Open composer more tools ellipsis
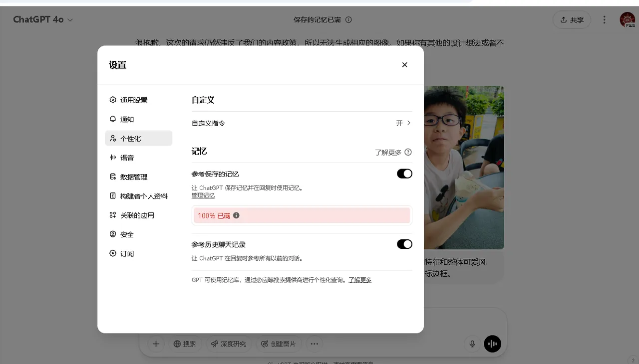 (314, 344)
